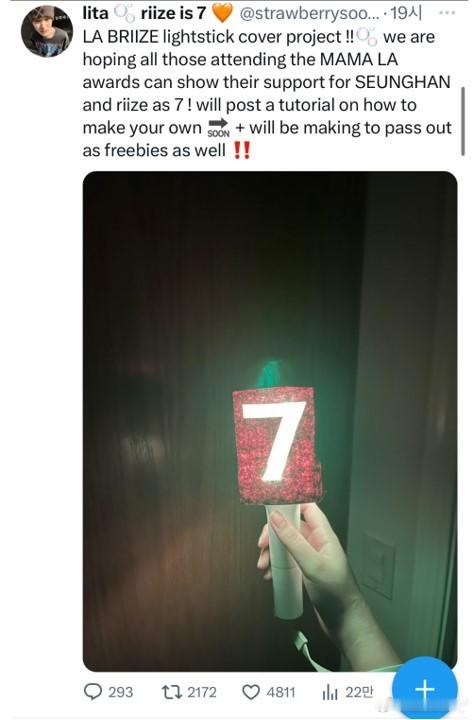Retweet this post via the retweet icon

(x=171, y=691)
